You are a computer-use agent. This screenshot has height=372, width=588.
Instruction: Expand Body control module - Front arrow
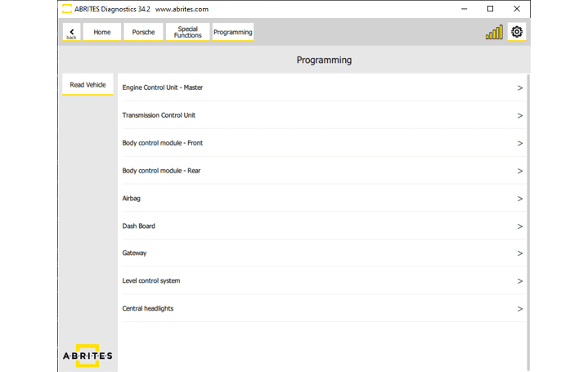tap(519, 143)
